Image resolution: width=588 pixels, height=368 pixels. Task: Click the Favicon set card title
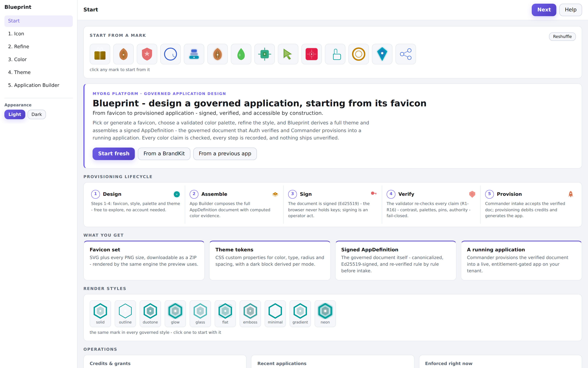pos(105,250)
